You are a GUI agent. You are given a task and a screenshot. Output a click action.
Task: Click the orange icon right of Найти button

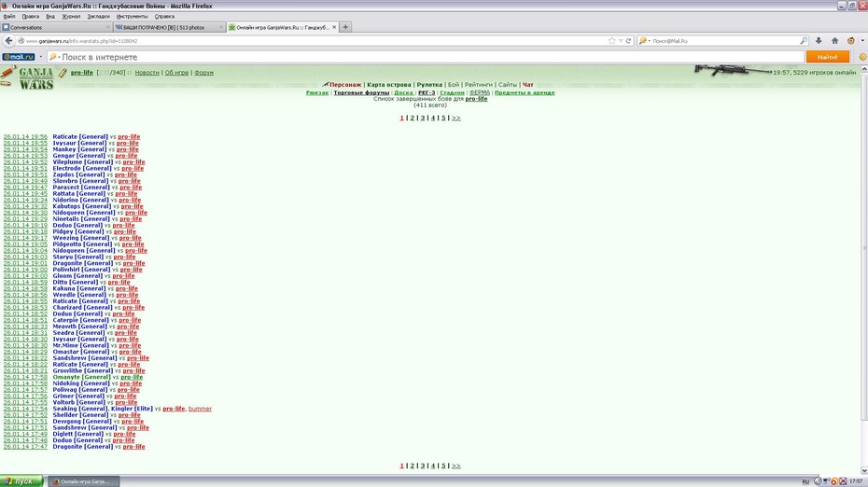[x=862, y=57]
